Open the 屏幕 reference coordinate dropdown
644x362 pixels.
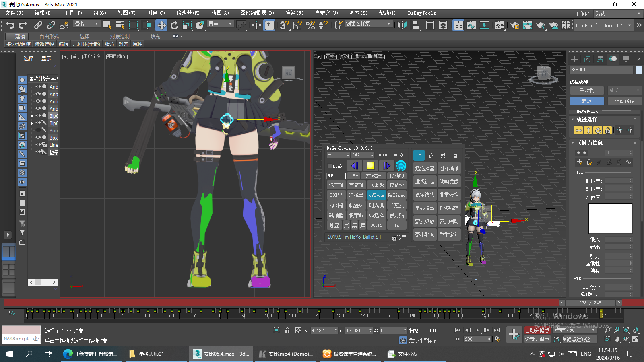pyautogui.click(x=221, y=24)
